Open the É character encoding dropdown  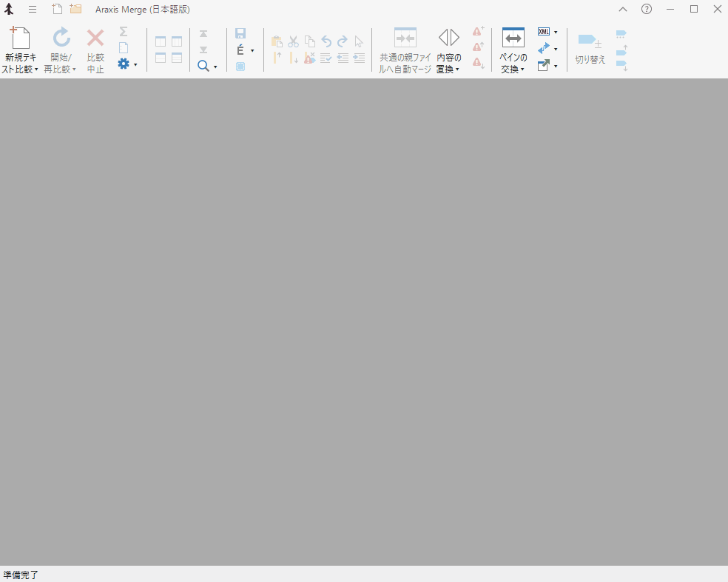[x=252, y=50]
